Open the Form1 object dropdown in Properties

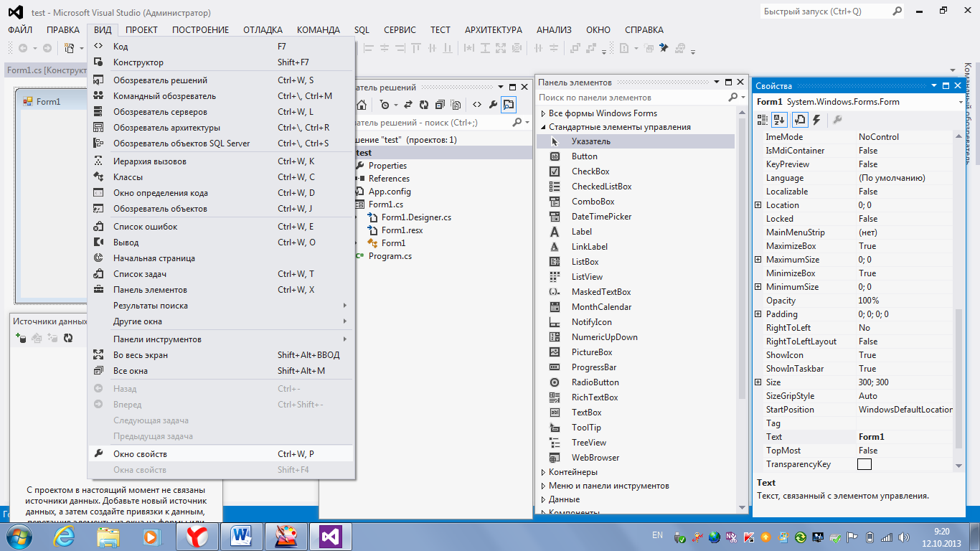point(960,102)
